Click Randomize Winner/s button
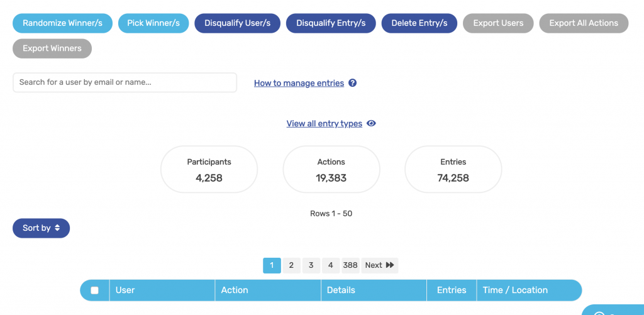644x315 pixels. point(62,23)
